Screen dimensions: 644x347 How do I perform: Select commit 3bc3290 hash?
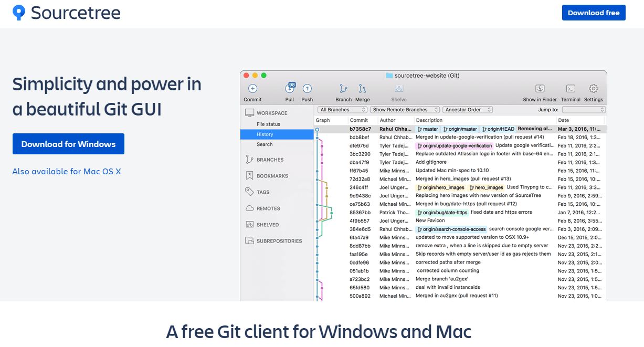(360, 154)
